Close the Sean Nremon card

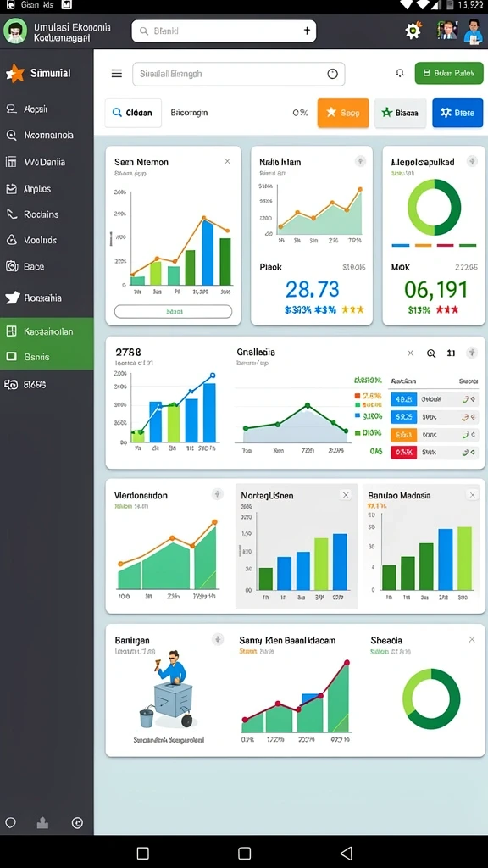click(x=227, y=161)
